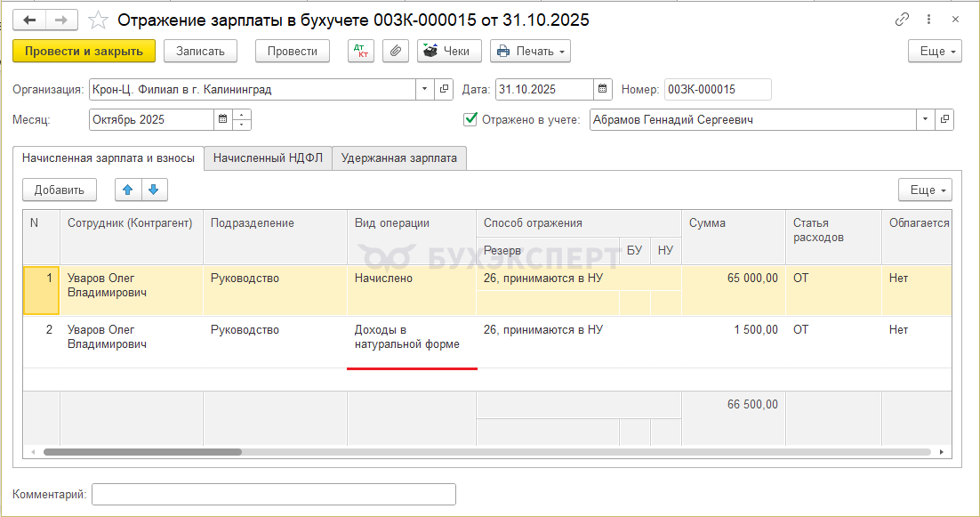Select Руководство cell in row 2
Screen dimensions: 980x517
(x=275, y=342)
